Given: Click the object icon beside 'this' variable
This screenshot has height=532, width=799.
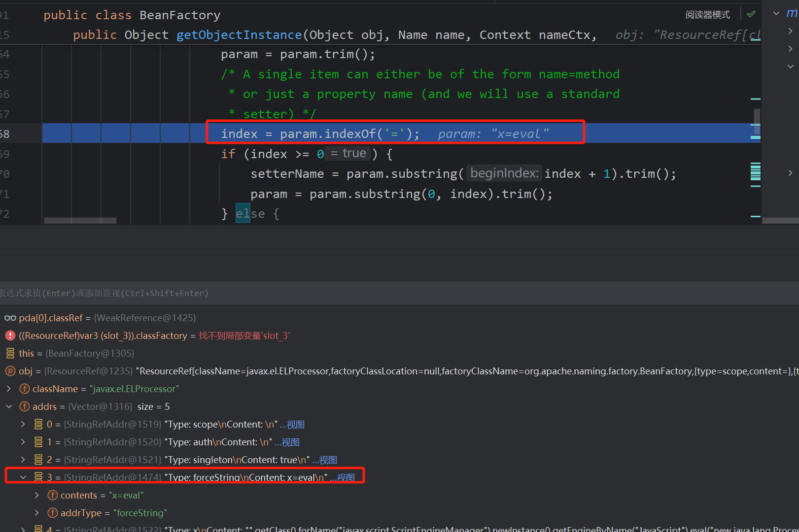Looking at the screenshot, I should tap(10, 353).
